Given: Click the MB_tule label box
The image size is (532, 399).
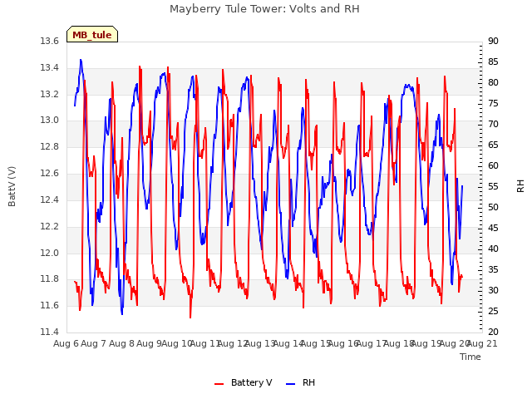Looking at the screenshot, I should [x=92, y=35].
